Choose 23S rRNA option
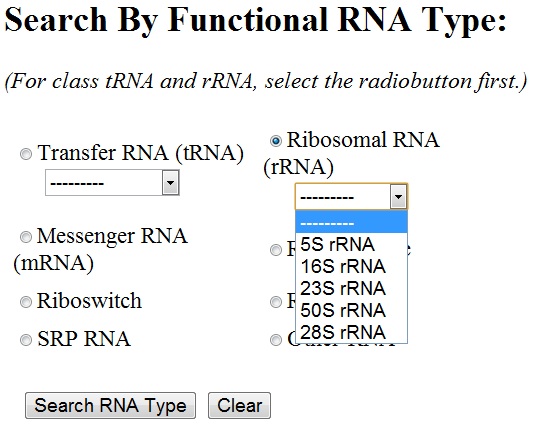Screen dimensions: 550x440 point(351,288)
